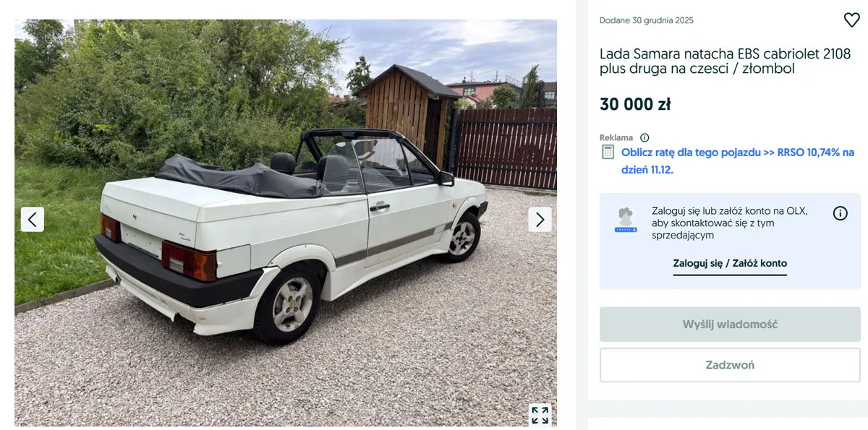
Task: Click the calculator icon beside installment link
Action: point(608,152)
